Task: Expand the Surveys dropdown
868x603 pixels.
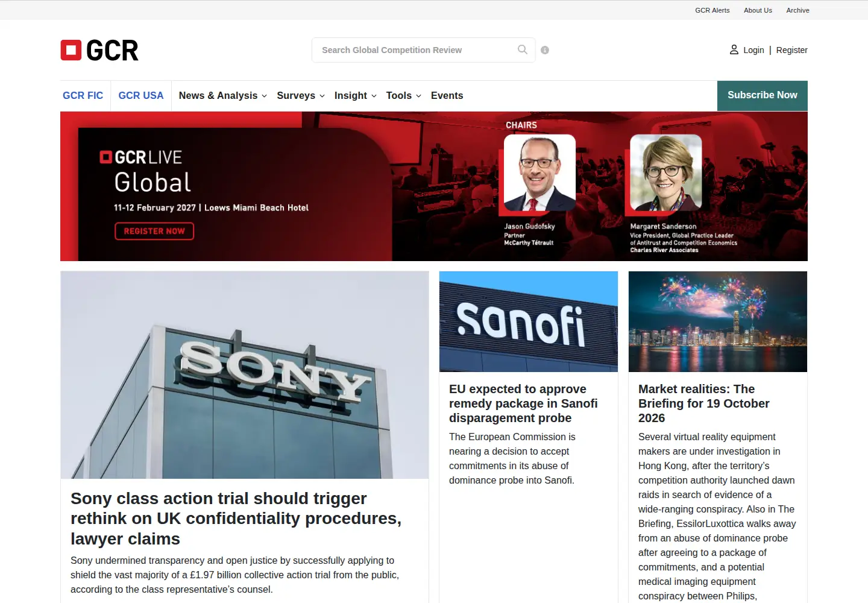Action: tap(301, 95)
